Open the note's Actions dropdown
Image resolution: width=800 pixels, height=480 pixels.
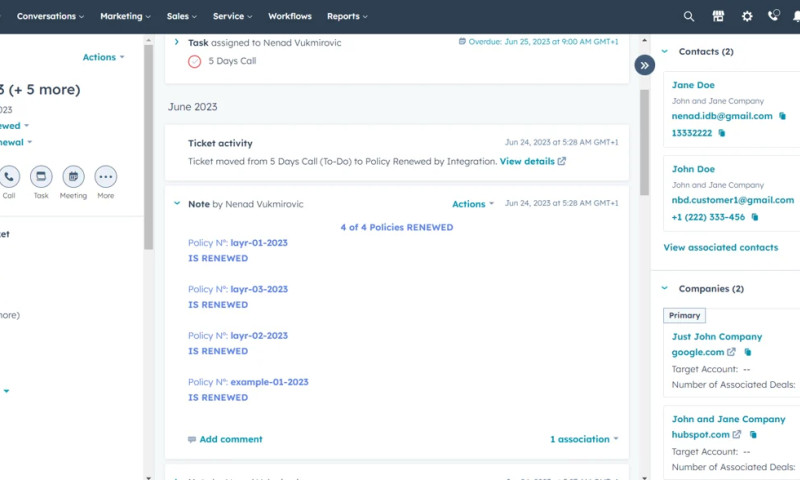click(473, 204)
